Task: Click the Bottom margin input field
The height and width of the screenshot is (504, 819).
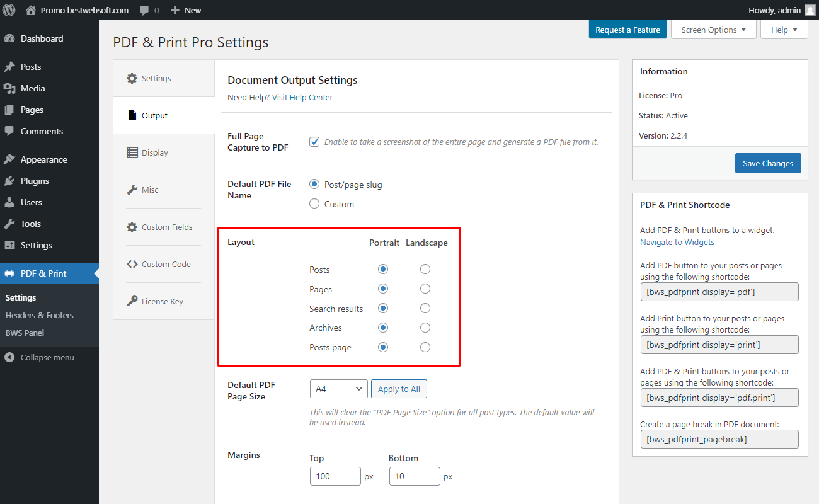Action: pyautogui.click(x=415, y=476)
